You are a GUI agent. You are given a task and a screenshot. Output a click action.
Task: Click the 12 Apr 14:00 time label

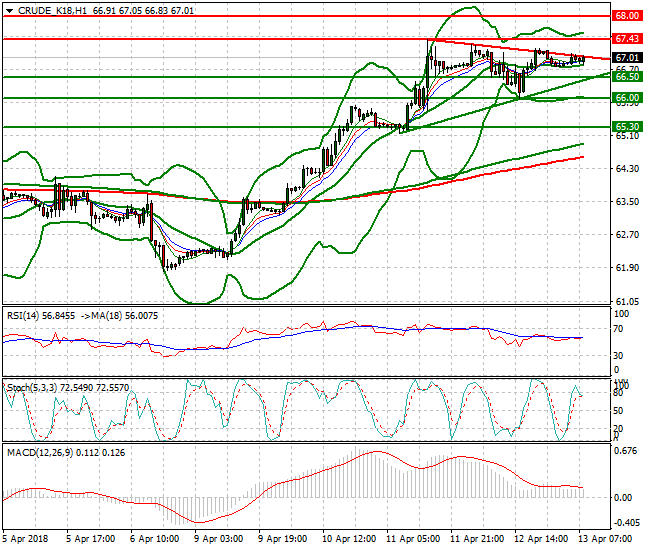tap(541, 539)
